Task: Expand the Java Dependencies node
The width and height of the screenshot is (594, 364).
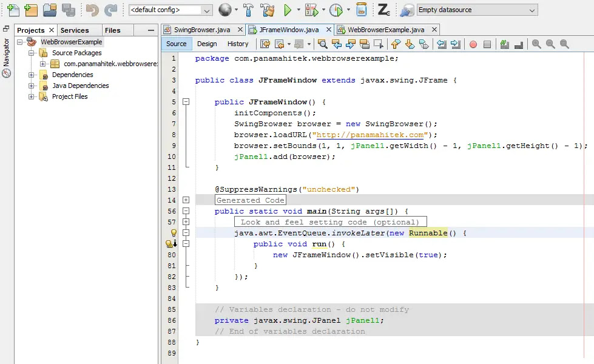Action: pyautogui.click(x=32, y=86)
